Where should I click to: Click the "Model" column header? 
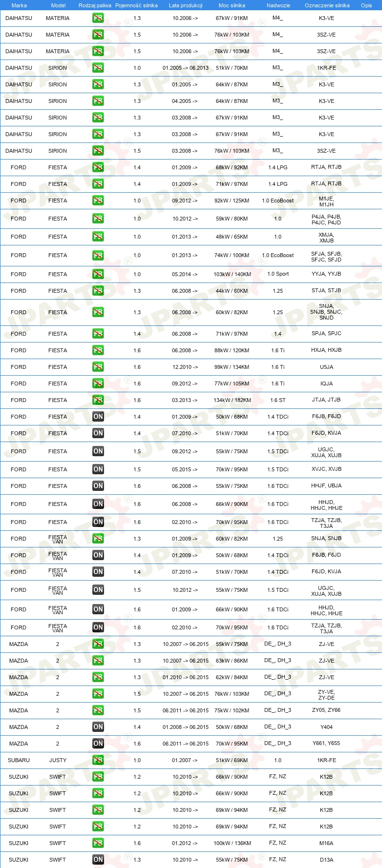(x=58, y=5)
